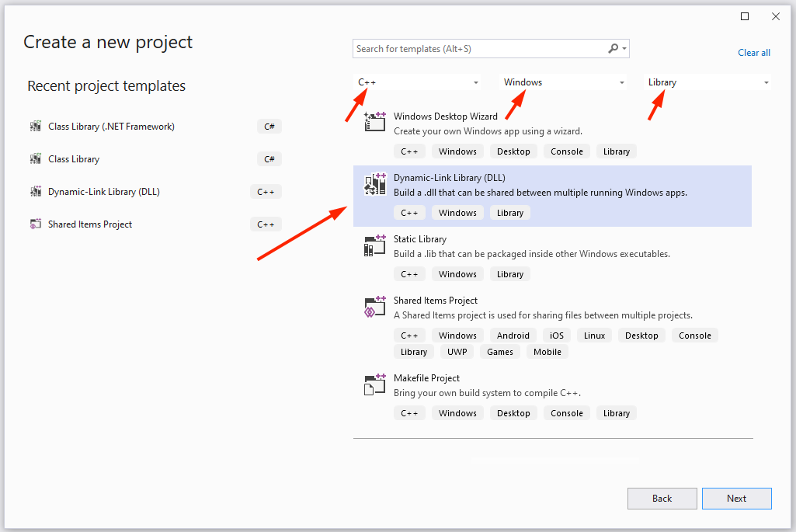
Task: Click Library tag under Dynamic-Link Library
Action: (x=509, y=213)
